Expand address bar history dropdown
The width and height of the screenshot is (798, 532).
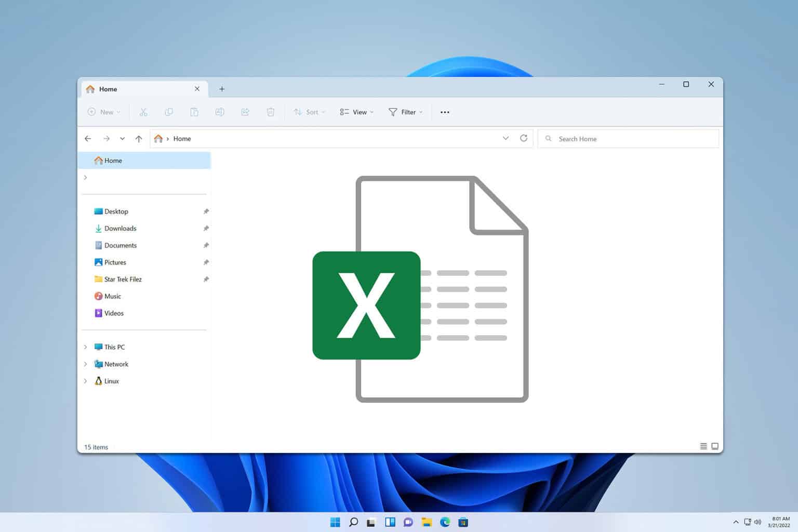[506, 138]
